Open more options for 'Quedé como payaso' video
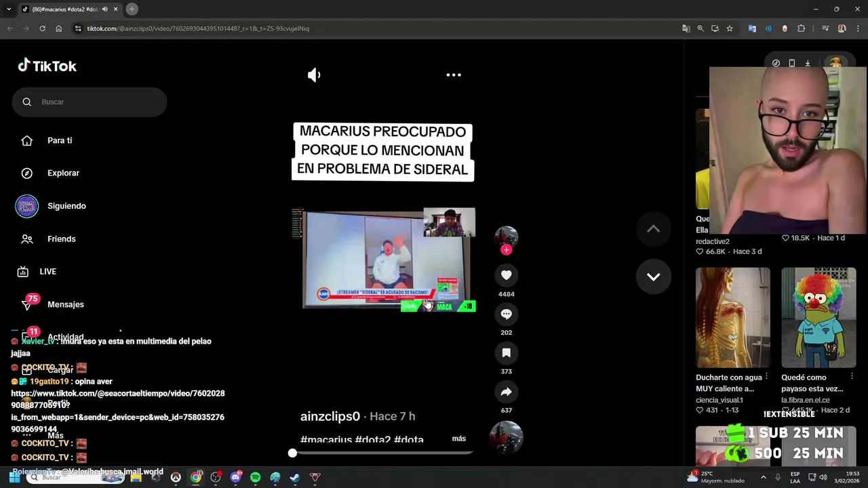The image size is (868, 488). (x=852, y=376)
